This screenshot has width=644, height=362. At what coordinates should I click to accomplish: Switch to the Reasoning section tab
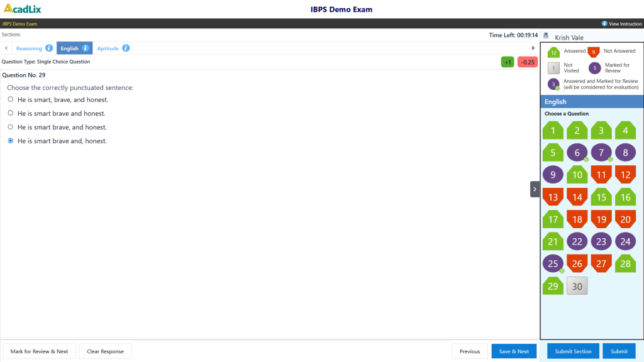(x=28, y=48)
